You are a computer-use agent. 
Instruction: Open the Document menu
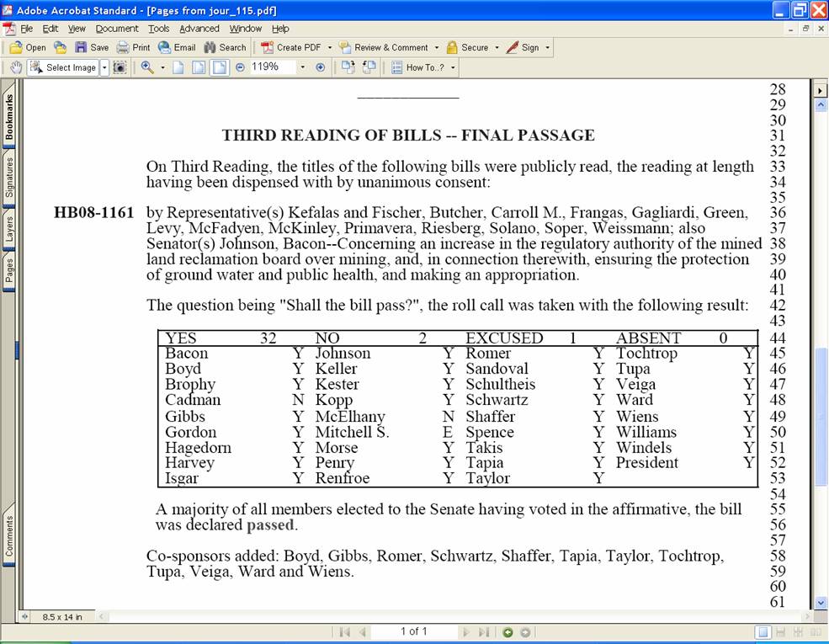117,29
